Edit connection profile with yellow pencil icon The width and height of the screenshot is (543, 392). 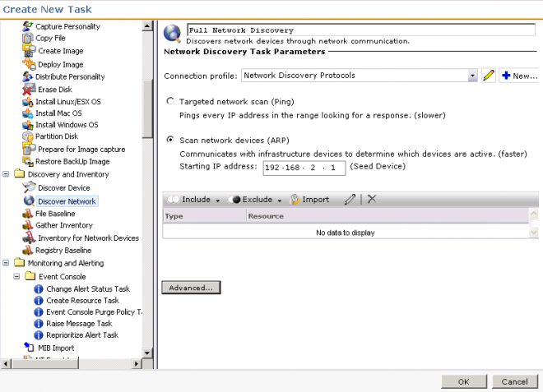point(489,76)
